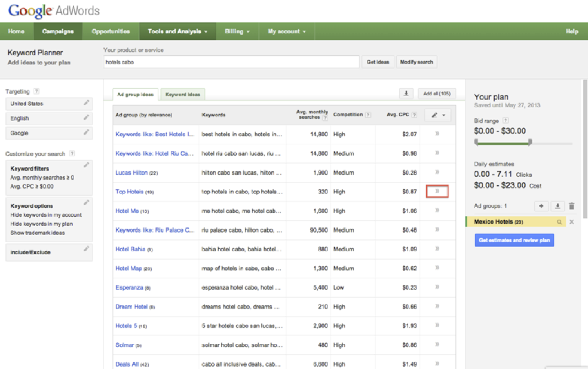
Task: Adjust the bid range left slider handle
Action: pos(476,142)
